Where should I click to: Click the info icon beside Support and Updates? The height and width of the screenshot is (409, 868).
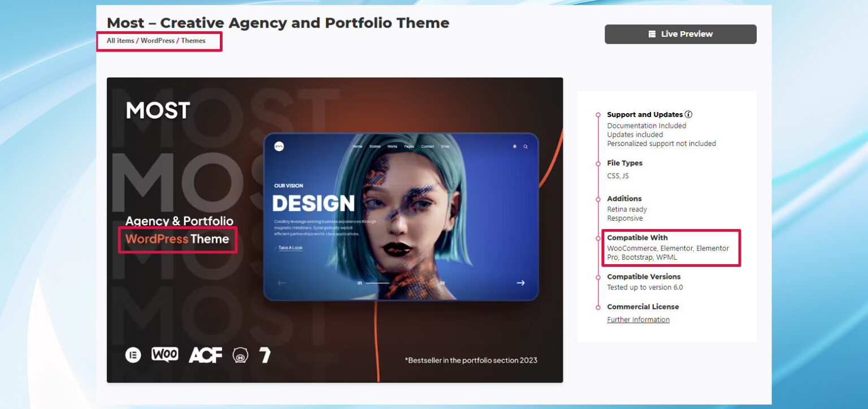tap(688, 114)
